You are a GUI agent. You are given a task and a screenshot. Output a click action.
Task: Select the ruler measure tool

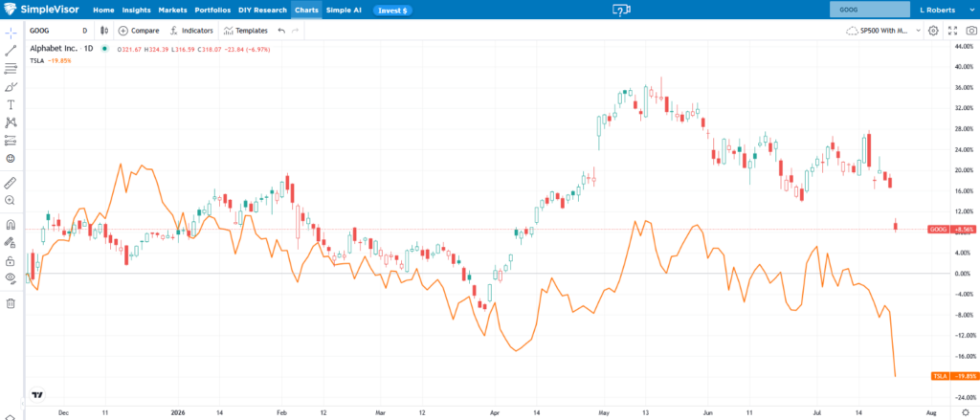[x=11, y=183]
